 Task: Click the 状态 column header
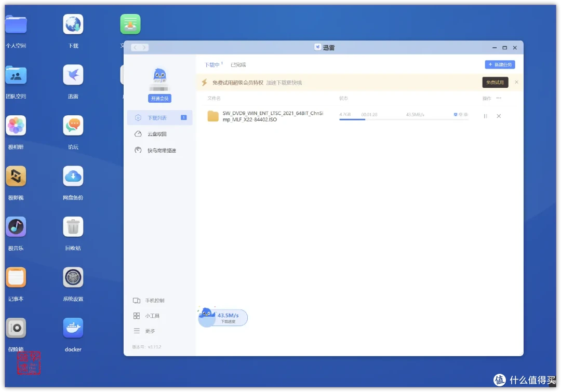point(343,98)
